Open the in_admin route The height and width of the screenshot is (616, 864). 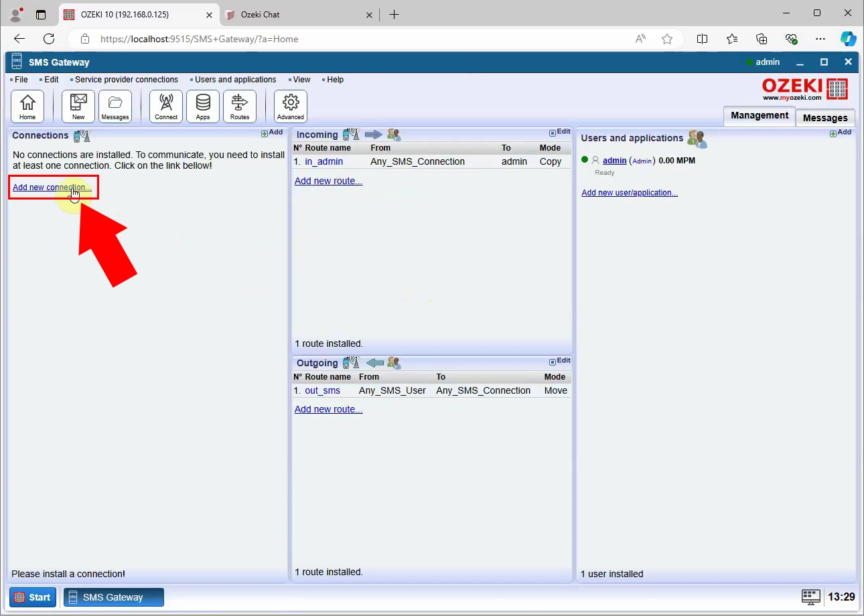[x=323, y=161]
